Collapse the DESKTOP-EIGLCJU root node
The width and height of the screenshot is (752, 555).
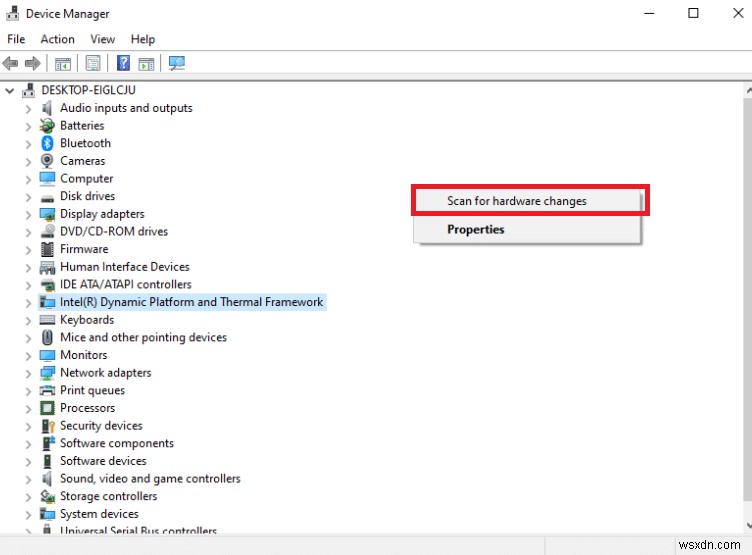(x=10, y=90)
